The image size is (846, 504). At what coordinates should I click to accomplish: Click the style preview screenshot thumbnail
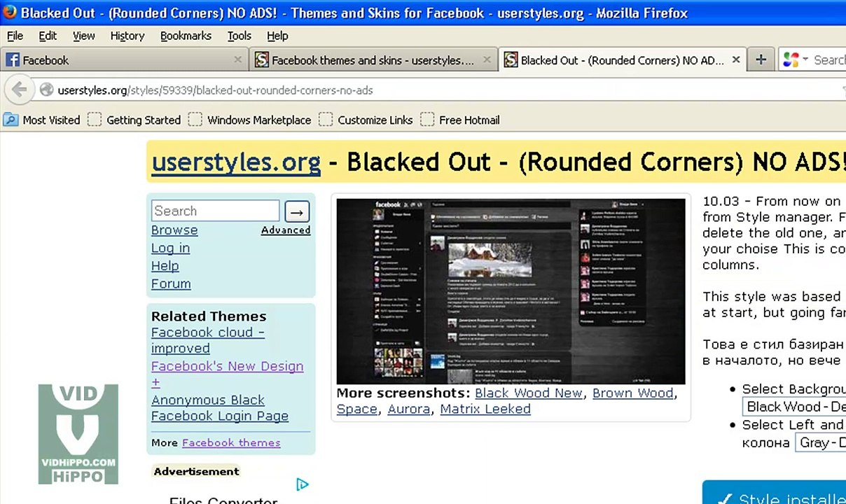[511, 291]
